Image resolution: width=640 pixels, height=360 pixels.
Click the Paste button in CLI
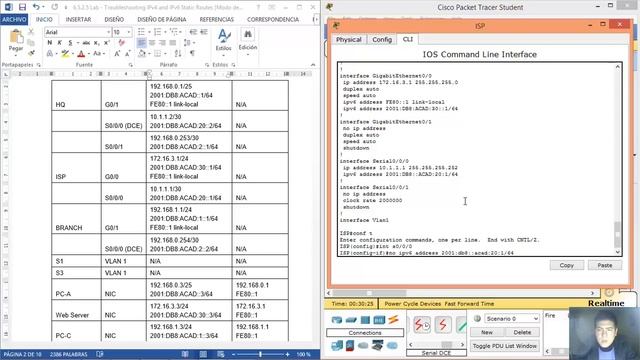(604, 265)
